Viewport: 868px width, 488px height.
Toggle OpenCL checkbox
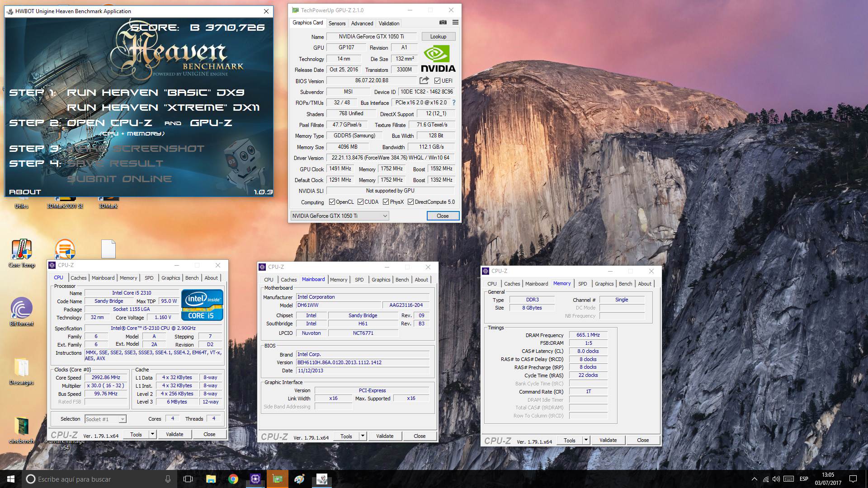coord(332,202)
